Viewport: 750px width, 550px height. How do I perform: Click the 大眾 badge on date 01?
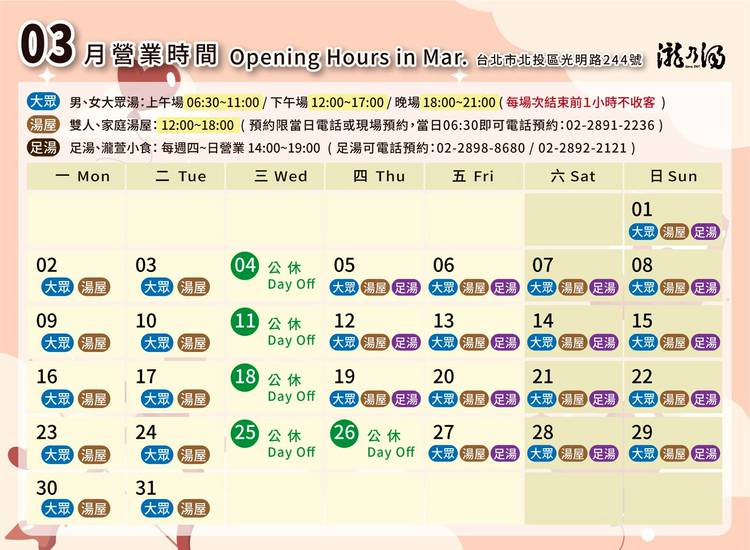click(643, 231)
